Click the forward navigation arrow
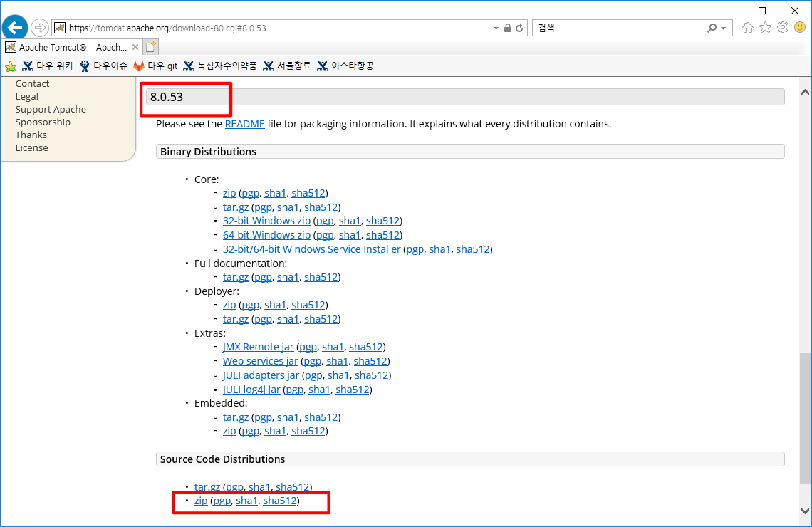Image resolution: width=812 pixels, height=527 pixels. click(x=40, y=28)
